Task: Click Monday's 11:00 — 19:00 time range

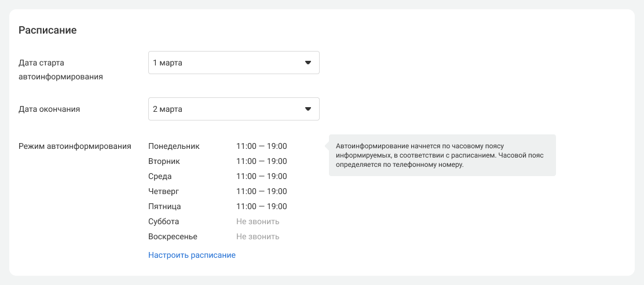Action: (x=261, y=146)
